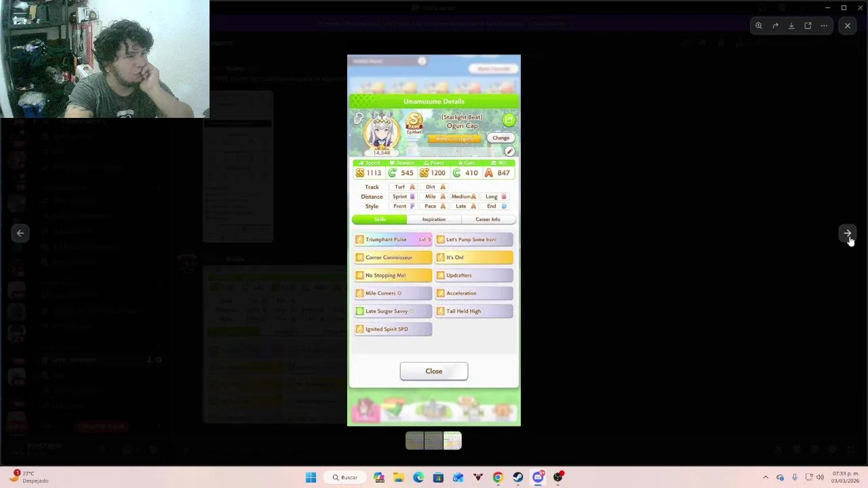This screenshot has width=868, height=488.
Task: Open Steam from the taskbar
Action: pos(518,478)
